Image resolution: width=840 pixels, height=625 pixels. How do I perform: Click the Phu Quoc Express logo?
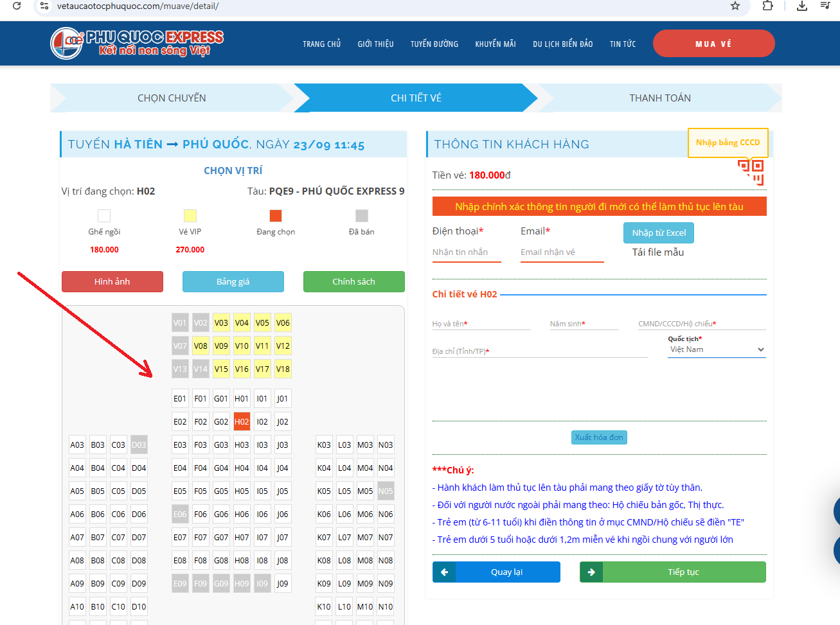[137, 43]
